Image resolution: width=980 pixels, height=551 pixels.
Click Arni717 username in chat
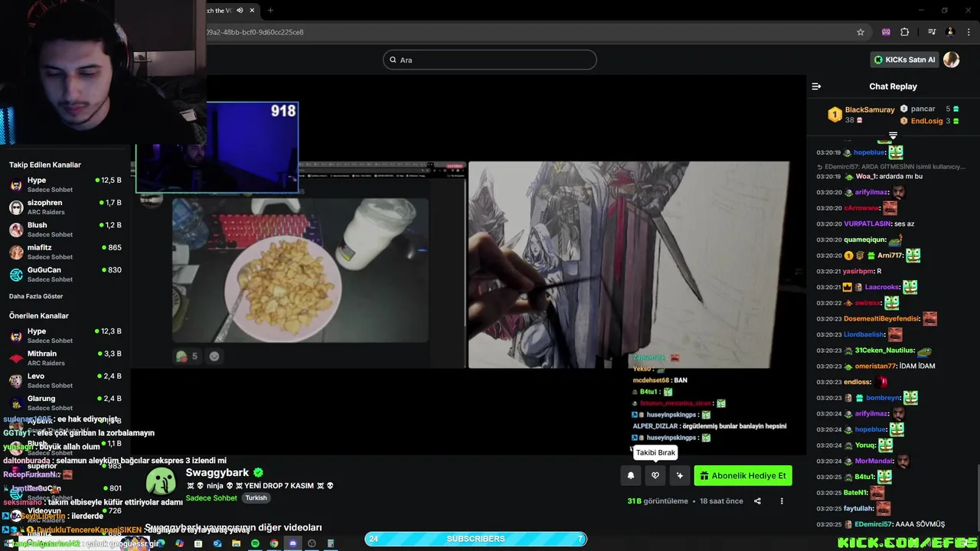click(890, 256)
